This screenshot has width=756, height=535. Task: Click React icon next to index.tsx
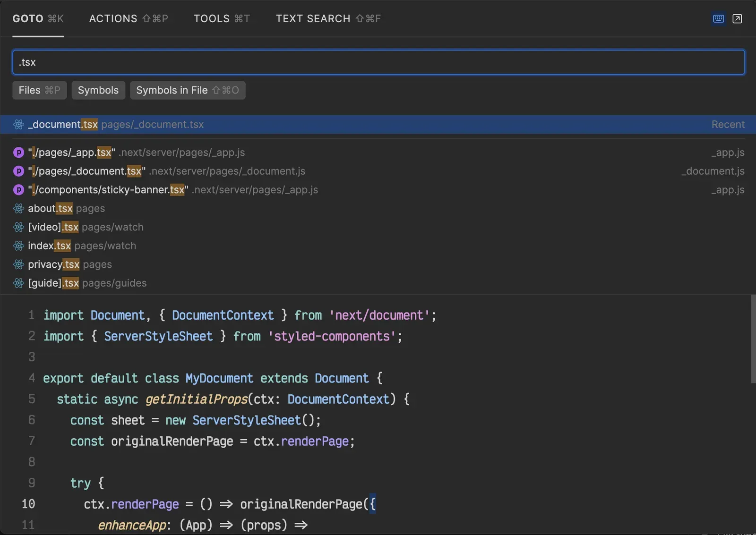click(x=18, y=246)
